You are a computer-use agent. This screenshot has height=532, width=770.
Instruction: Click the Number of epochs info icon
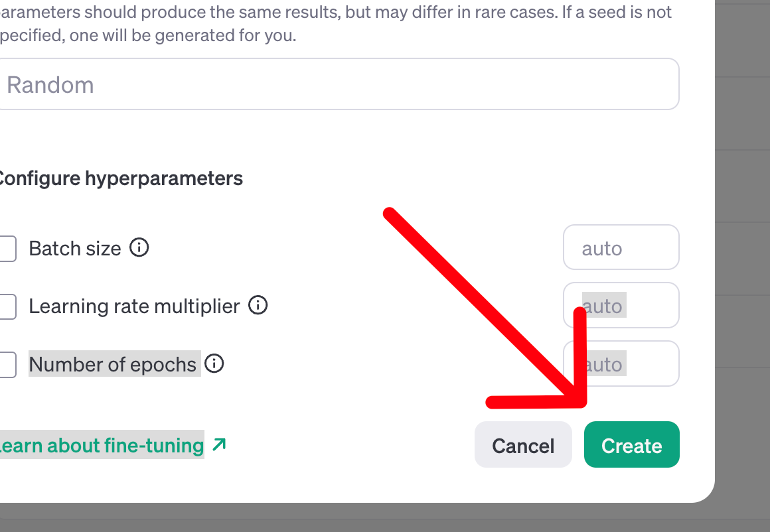214,364
